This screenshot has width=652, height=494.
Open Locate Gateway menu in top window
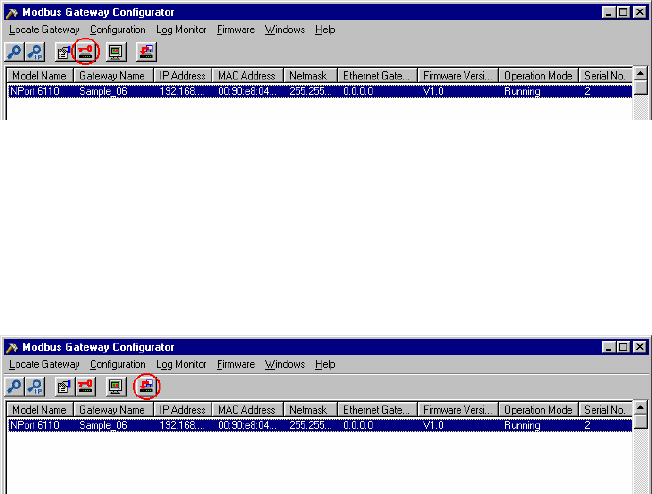click(x=44, y=30)
